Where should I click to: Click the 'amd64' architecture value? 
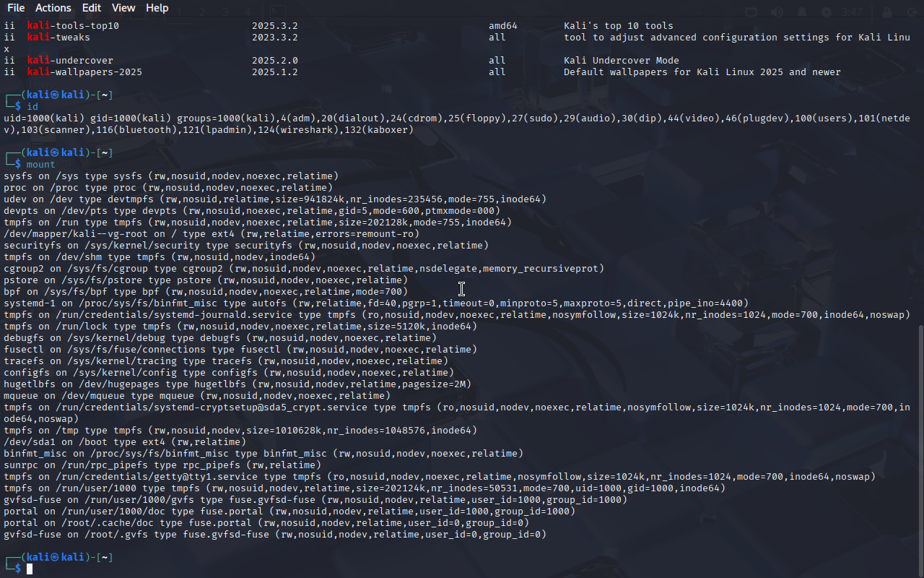tap(503, 26)
